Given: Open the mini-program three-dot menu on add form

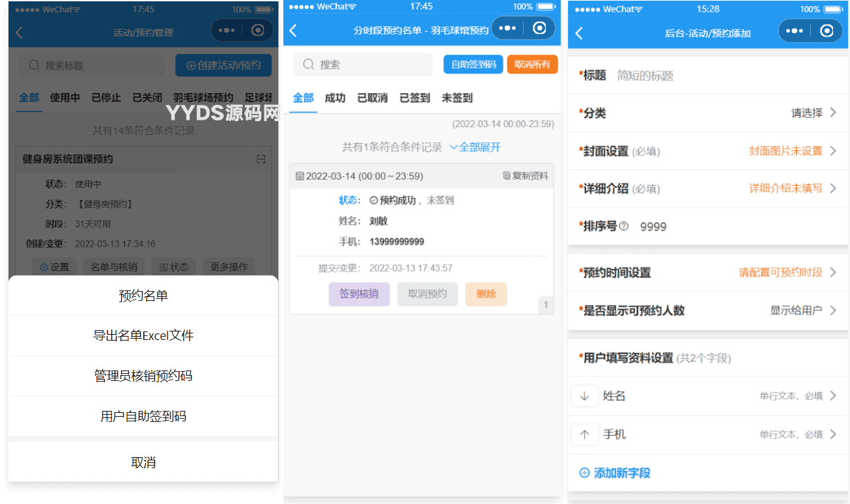Looking at the screenshot, I should coord(794,31).
